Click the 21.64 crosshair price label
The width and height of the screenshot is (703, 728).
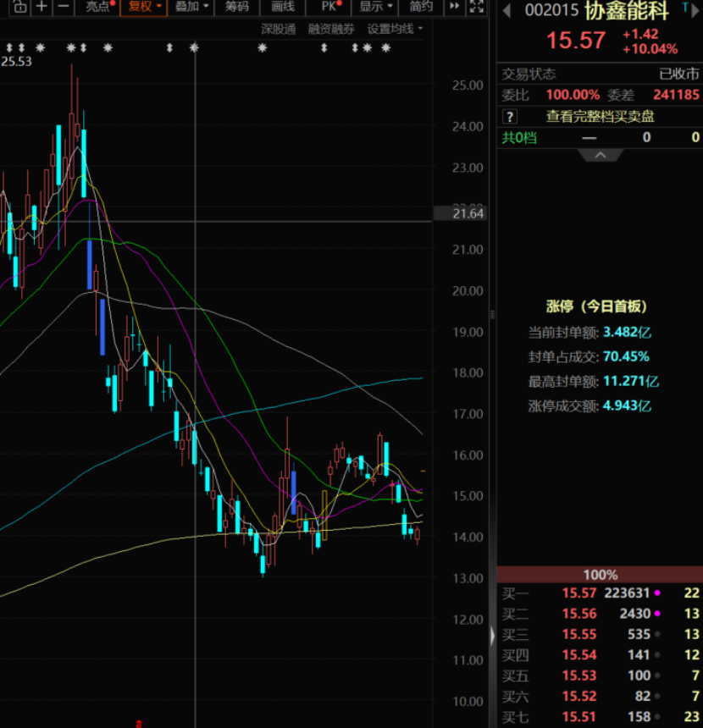460,213
